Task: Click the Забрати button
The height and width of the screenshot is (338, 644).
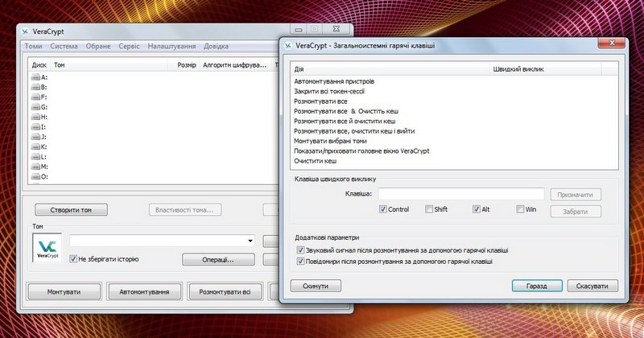Action: coord(576,212)
